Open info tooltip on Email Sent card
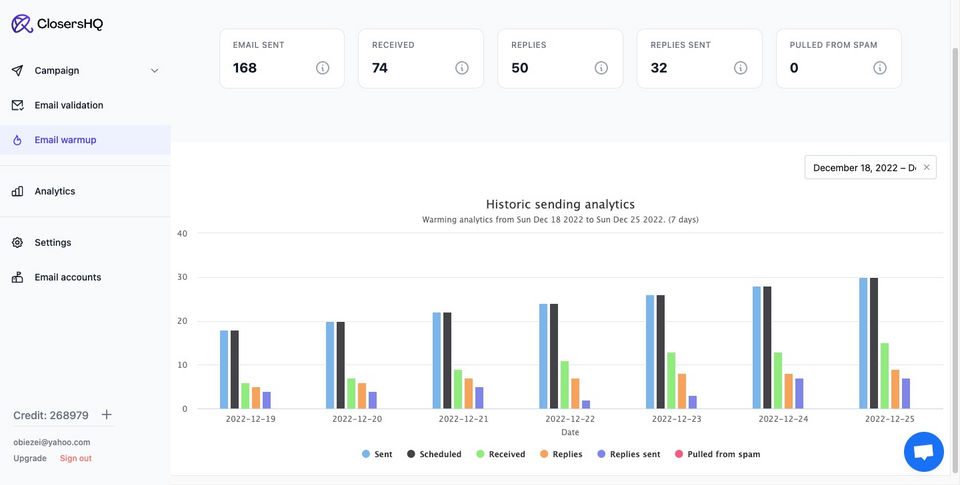This screenshot has height=485, width=960. pyautogui.click(x=322, y=68)
